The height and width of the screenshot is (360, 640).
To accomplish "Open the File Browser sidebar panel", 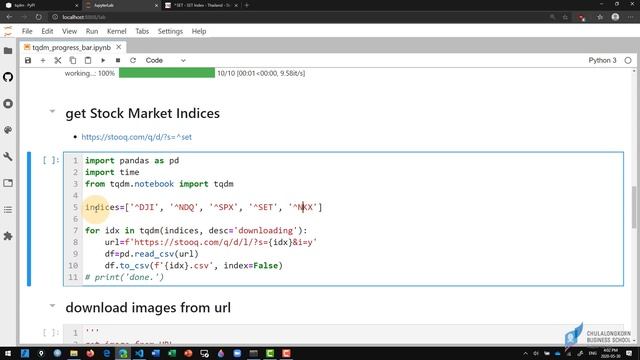I will coord(8,51).
